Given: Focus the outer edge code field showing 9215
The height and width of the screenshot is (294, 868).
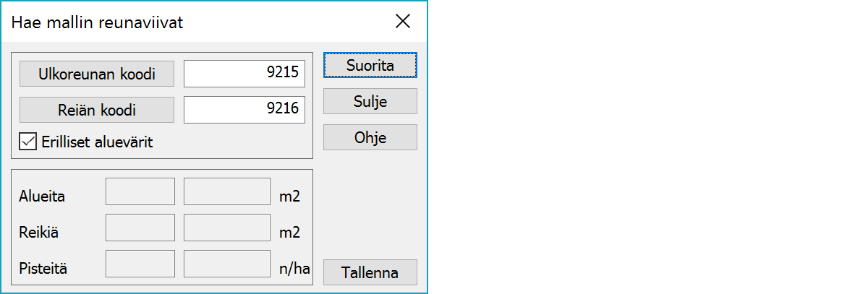Looking at the screenshot, I should [244, 73].
